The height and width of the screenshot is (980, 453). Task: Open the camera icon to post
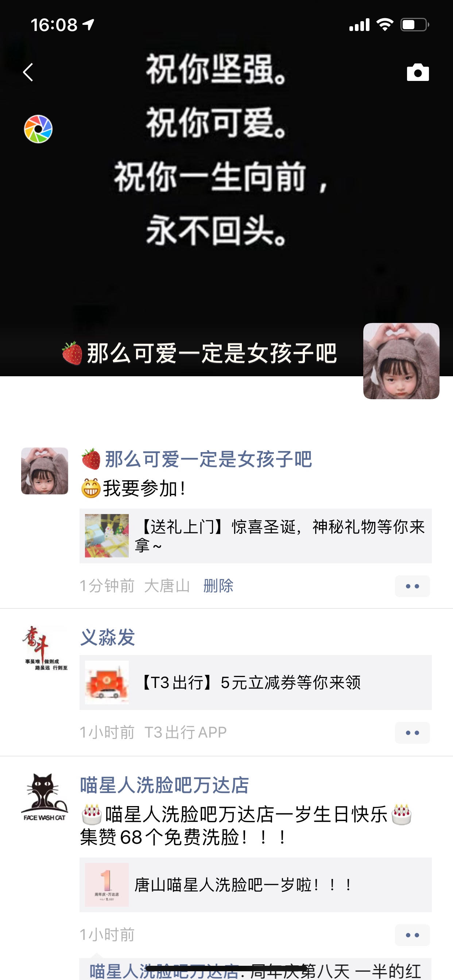coord(418,72)
